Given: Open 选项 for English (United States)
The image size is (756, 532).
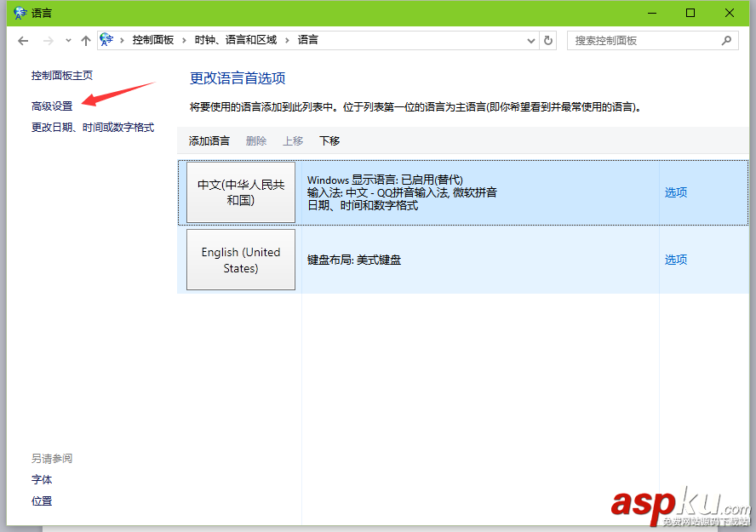Looking at the screenshot, I should [675, 260].
